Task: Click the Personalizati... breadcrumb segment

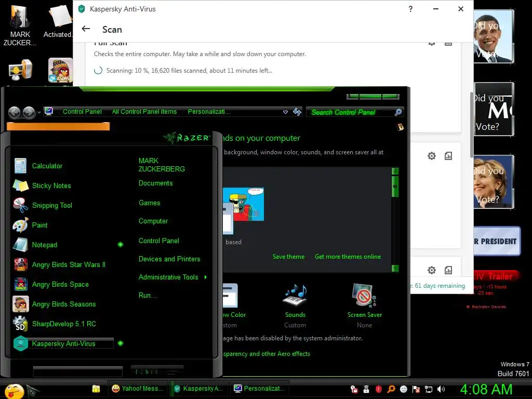Action: [x=209, y=112]
